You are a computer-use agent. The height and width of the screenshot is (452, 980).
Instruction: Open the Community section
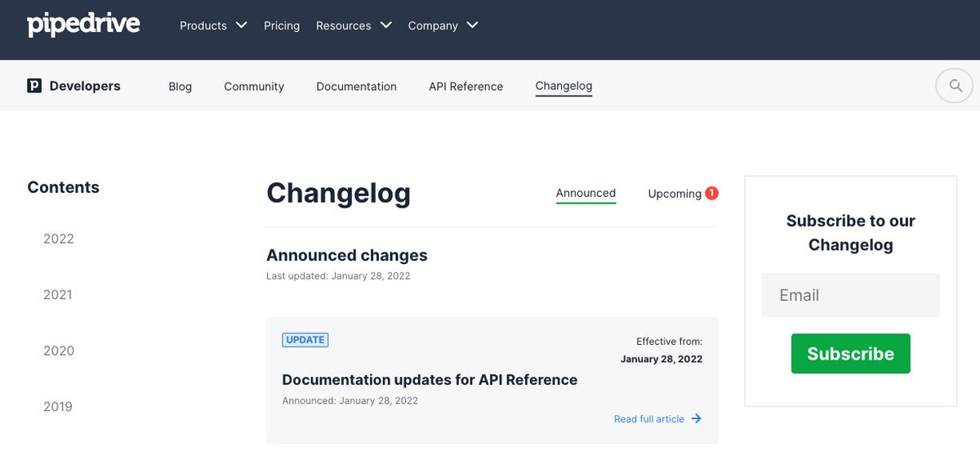pyautogui.click(x=254, y=86)
